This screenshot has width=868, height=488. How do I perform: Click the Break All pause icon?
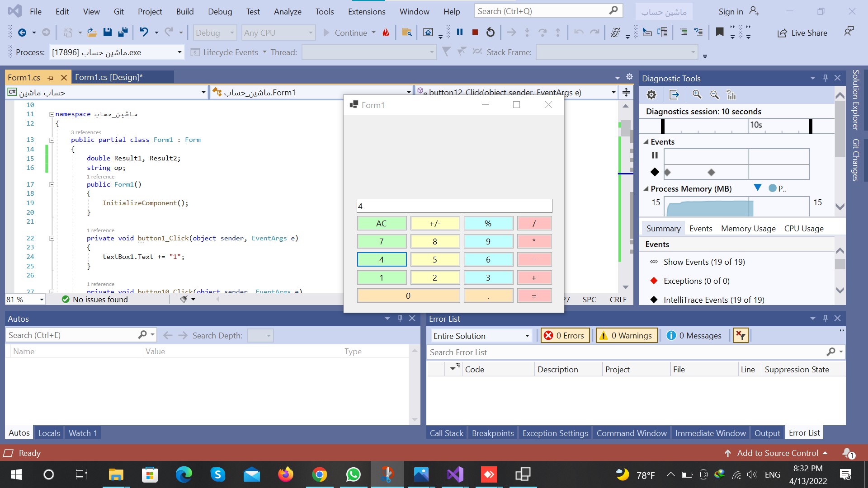point(460,32)
